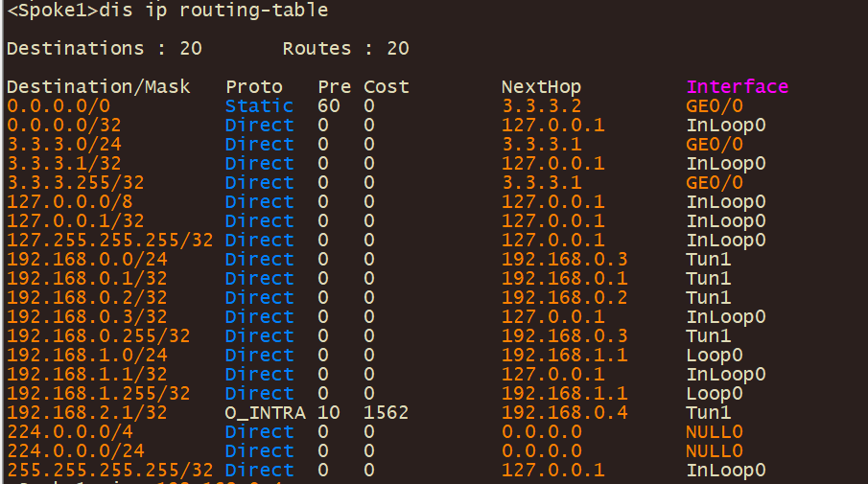The image size is (868, 484).
Task: Select the next hop 3.3.3.2
Action: pos(541,106)
